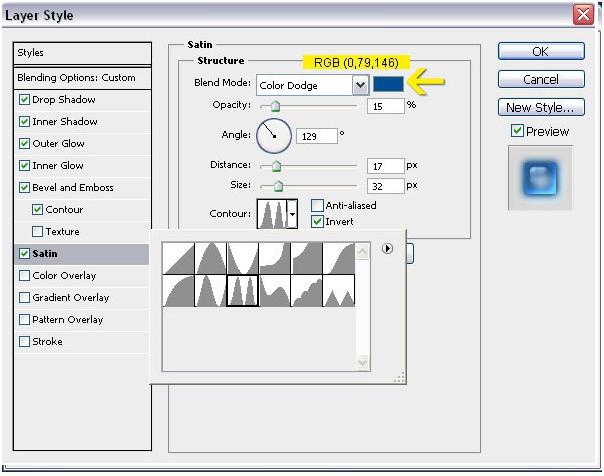Disable the Inner Shadow effect checkbox
Image resolution: width=604 pixels, height=476 pixels.
[x=24, y=121]
